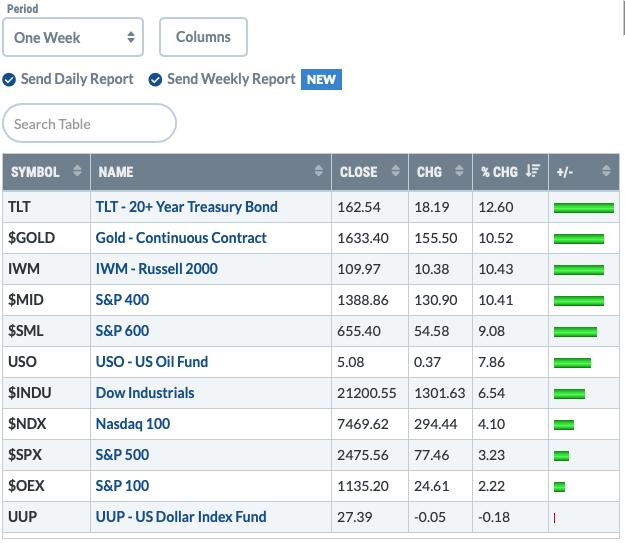The image size is (625, 543).
Task: Click the percent change 9.08
Action: [491, 331]
